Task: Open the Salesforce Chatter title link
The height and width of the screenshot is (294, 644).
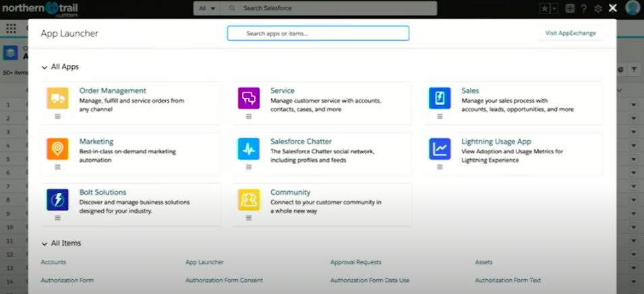Action: (x=301, y=142)
